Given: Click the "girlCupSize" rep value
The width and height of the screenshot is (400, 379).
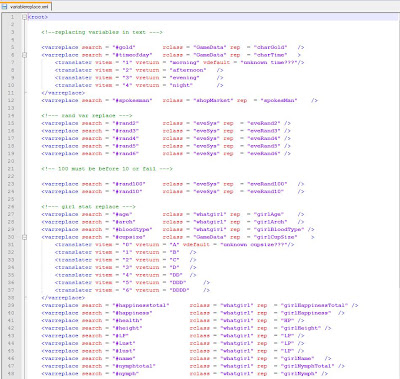Looking at the screenshot, I should pos(275,237).
